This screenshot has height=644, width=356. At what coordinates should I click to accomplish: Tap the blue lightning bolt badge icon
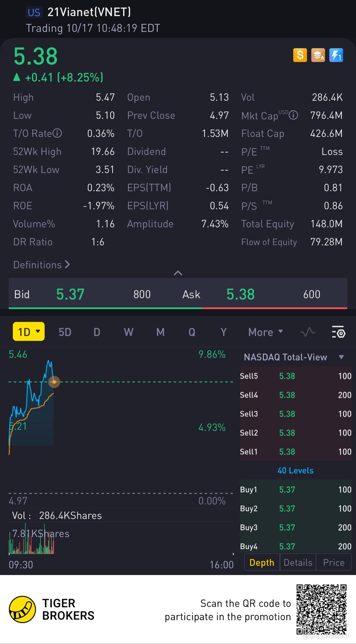coord(336,55)
